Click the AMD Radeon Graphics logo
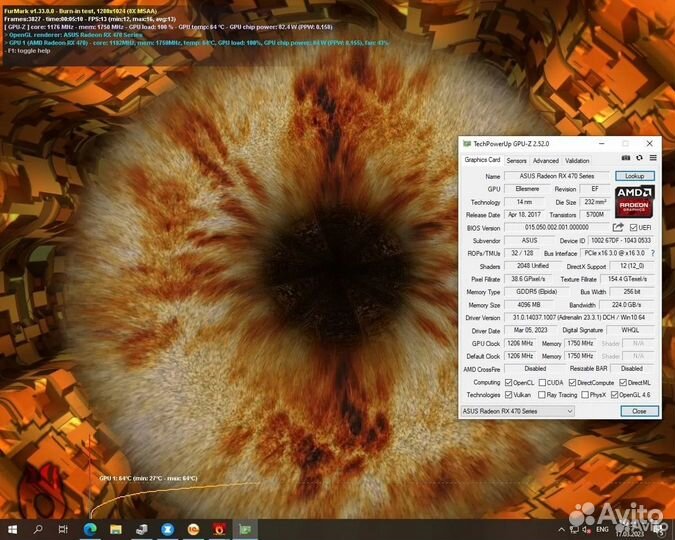 point(635,198)
